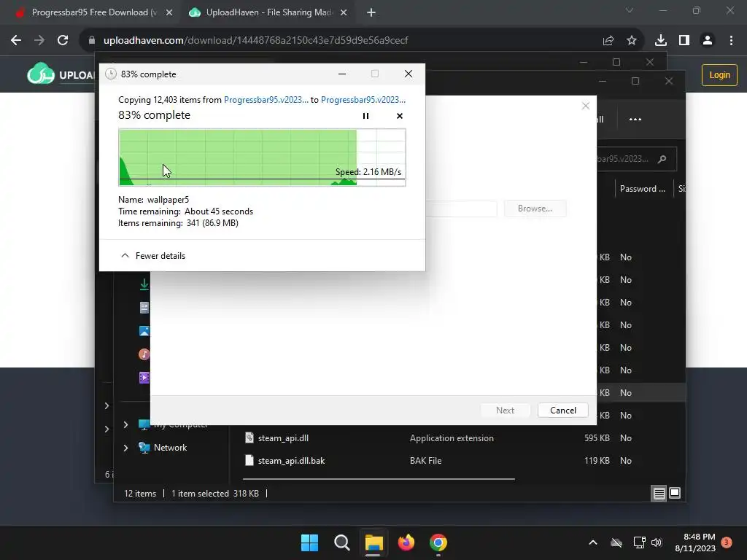The image size is (747, 560).
Task: Launch Firefox from taskbar
Action: (x=406, y=542)
